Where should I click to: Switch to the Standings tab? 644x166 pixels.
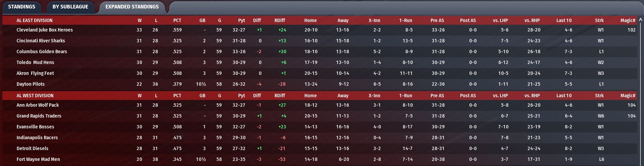tap(21, 7)
